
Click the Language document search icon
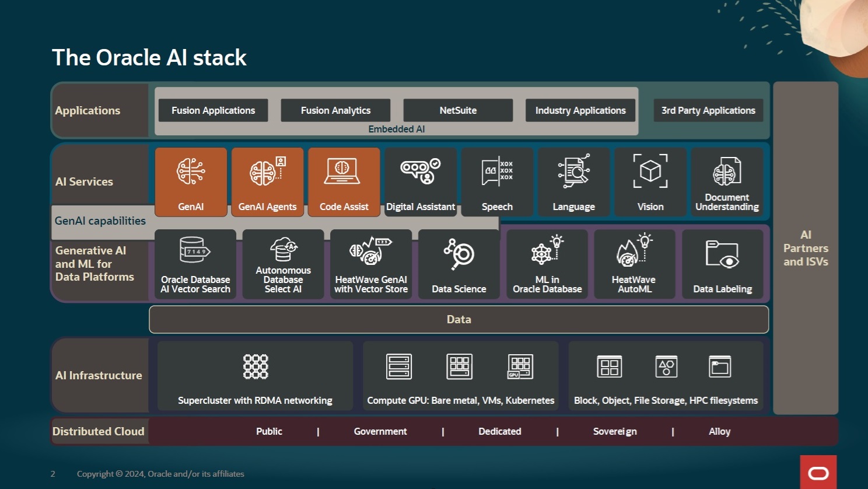click(x=574, y=171)
